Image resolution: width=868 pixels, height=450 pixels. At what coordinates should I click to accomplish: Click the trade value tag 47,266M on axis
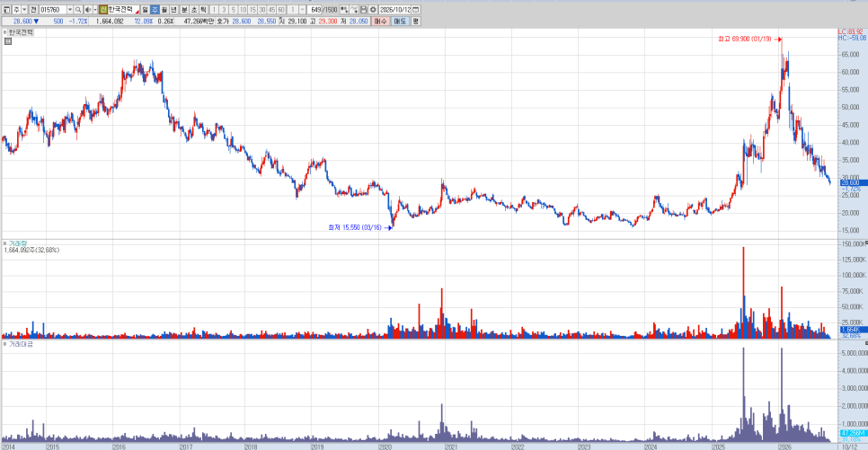(853, 433)
